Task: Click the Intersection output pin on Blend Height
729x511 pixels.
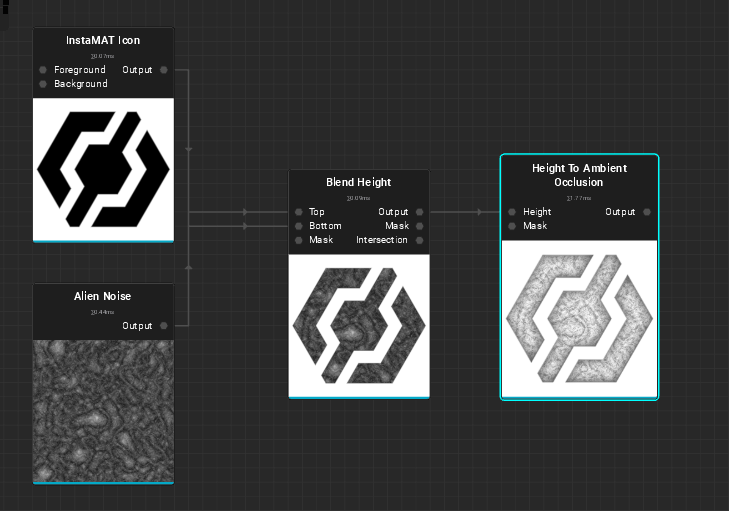Action: 419,240
